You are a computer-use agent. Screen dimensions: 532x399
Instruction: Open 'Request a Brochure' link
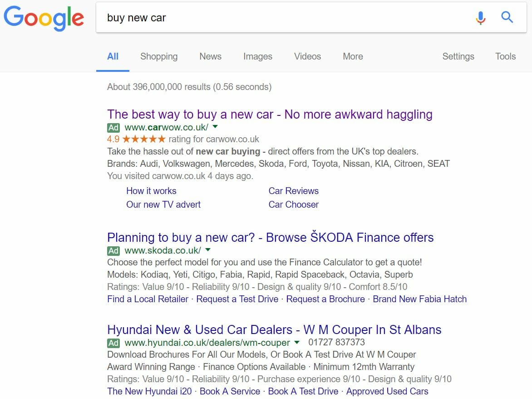pyautogui.click(x=325, y=299)
